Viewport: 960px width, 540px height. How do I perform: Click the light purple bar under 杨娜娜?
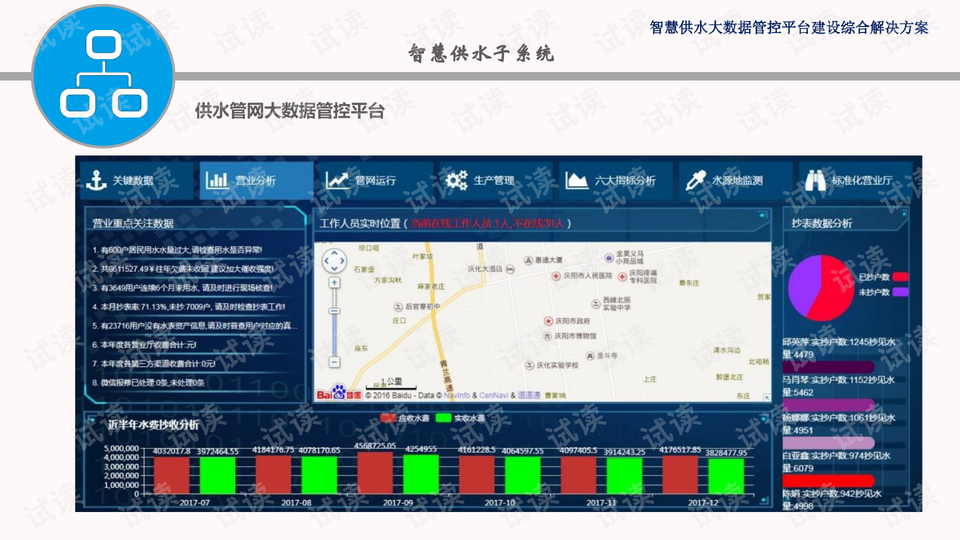(x=828, y=443)
